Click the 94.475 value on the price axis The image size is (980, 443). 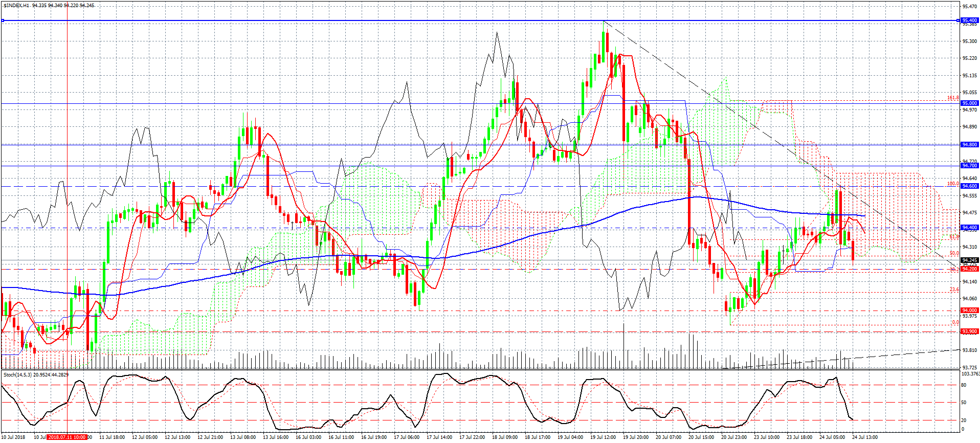tap(969, 213)
